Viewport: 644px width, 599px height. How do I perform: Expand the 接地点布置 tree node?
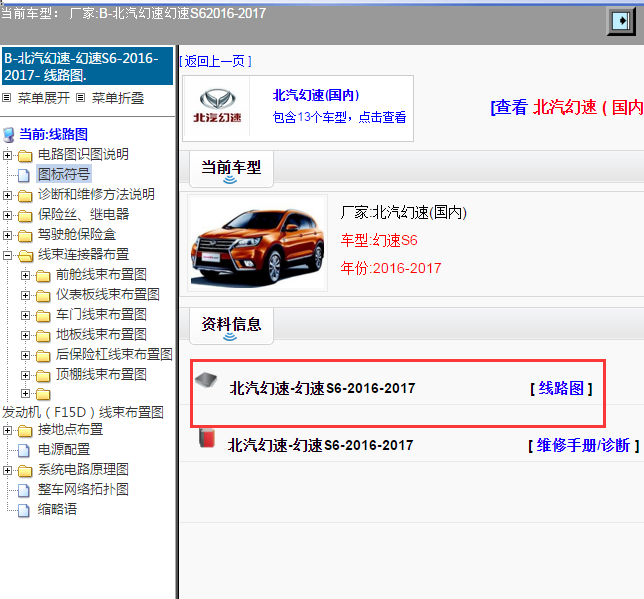[7, 430]
